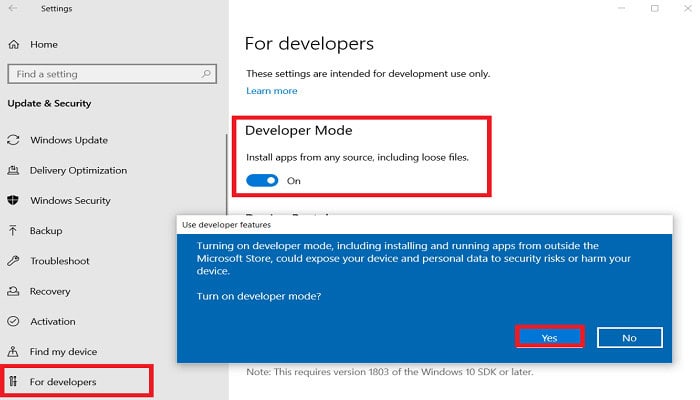The width and height of the screenshot is (700, 400).
Task: Click the Windows Update sync arrows icon
Action: (13, 140)
